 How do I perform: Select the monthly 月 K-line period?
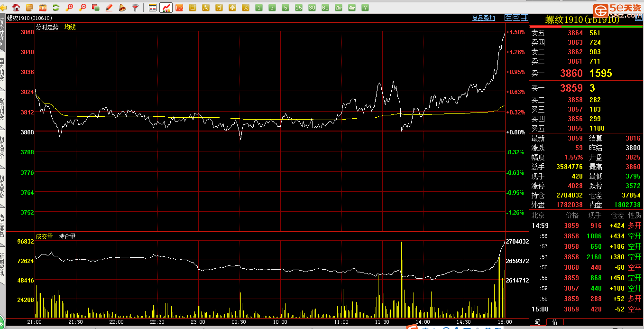pos(219,8)
